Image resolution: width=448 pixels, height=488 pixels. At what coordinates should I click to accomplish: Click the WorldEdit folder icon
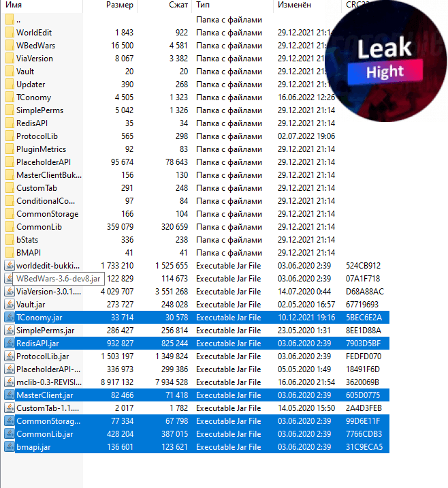pos(10,32)
